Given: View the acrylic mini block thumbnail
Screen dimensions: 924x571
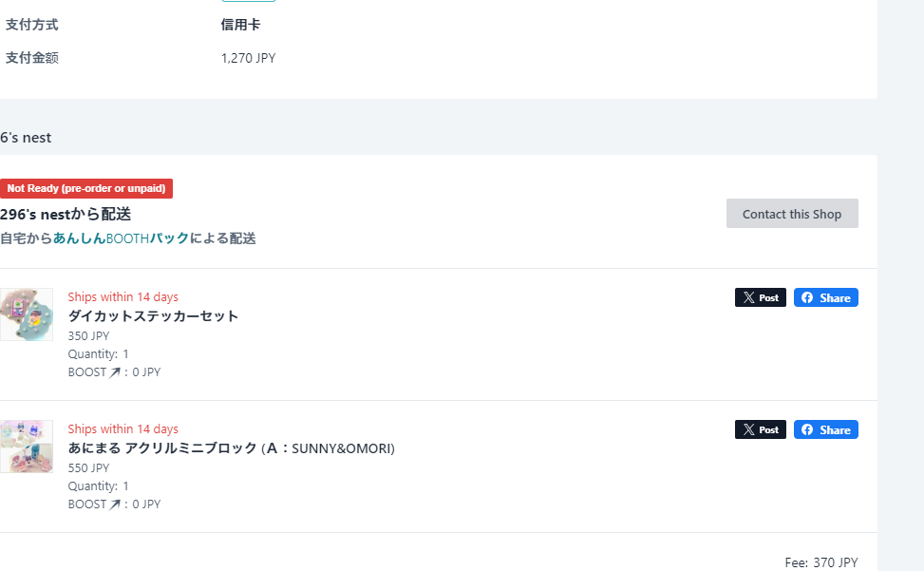Looking at the screenshot, I should coord(27,447).
